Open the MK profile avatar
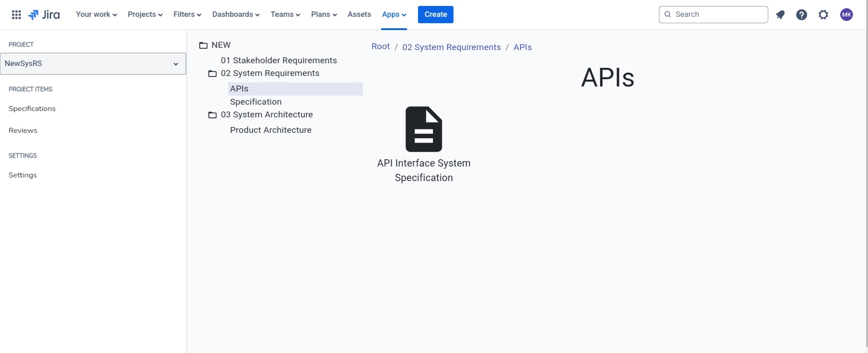Viewport: 868px width, 353px height. coord(847,15)
